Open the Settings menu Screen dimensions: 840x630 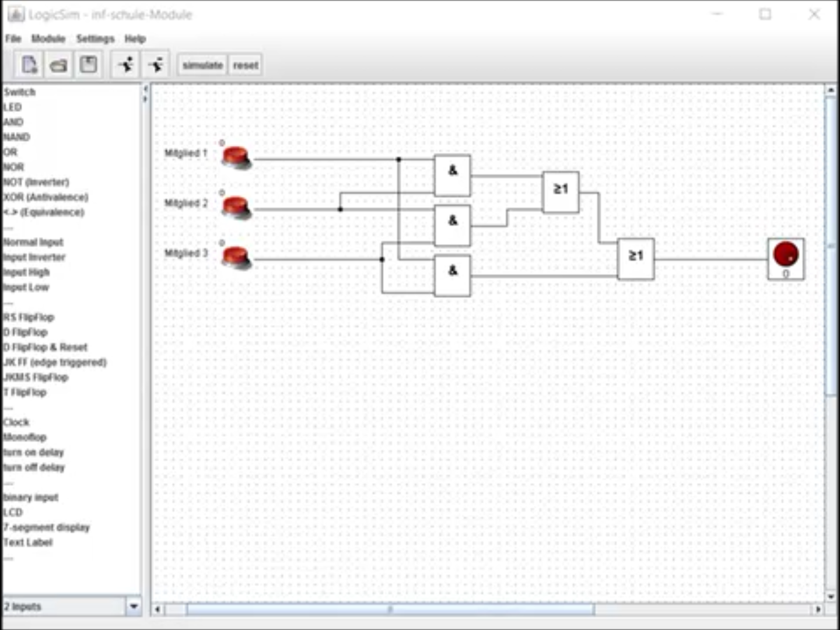95,38
